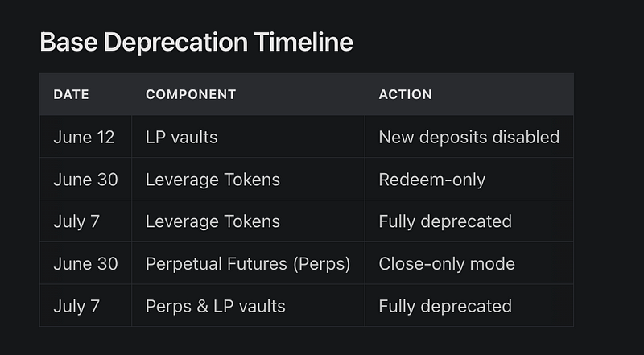Click Leverage Tokens in the Redeem-only row
This screenshot has height=355, width=644.
tap(213, 180)
